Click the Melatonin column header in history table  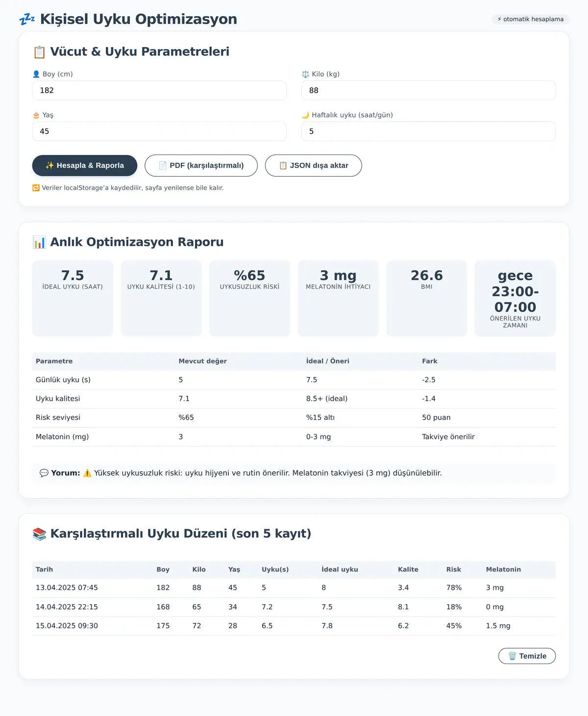coord(503,569)
